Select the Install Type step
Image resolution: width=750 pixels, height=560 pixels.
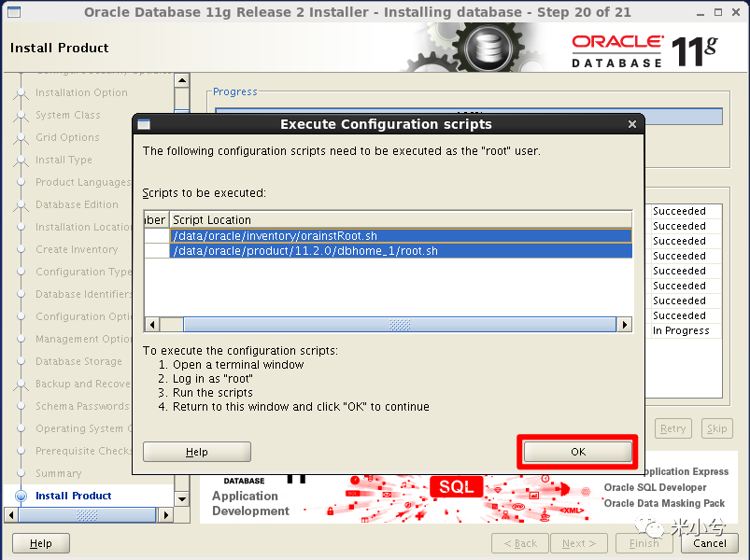[64, 161]
